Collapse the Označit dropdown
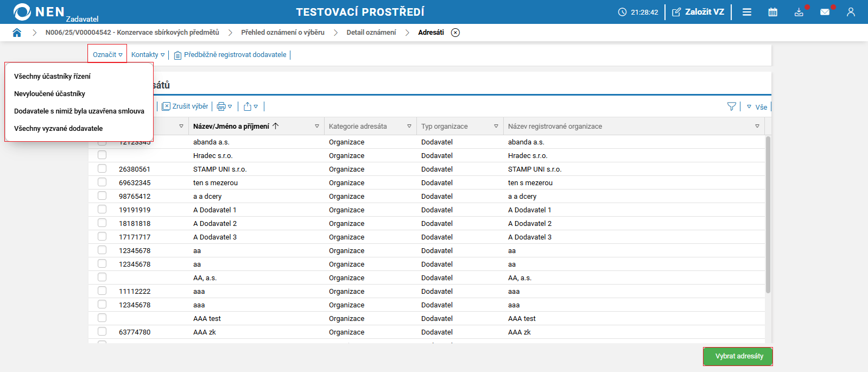The height and width of the screenshot is (372, 868). point(107,54)
